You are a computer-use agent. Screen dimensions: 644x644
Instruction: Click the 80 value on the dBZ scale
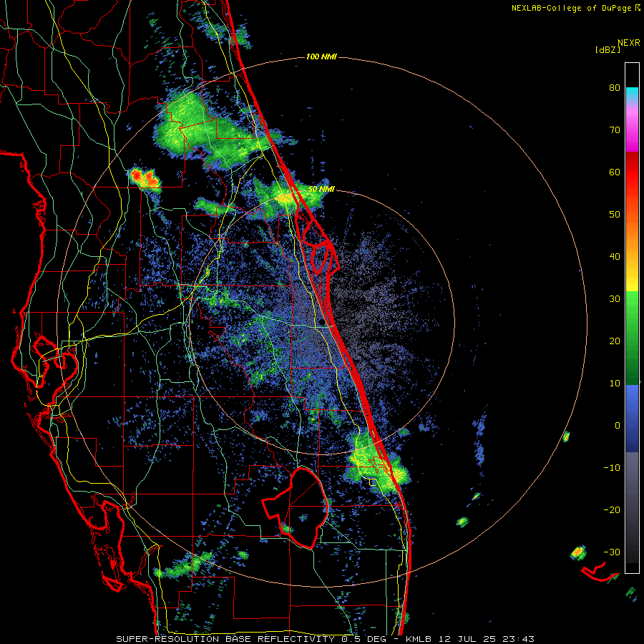click(x=615, y=88)
